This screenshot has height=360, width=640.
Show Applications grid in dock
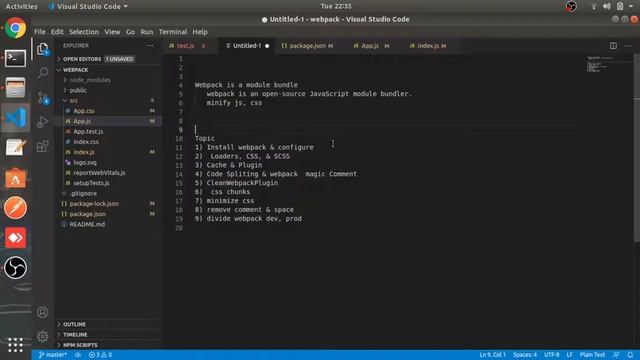pos(16,345)
